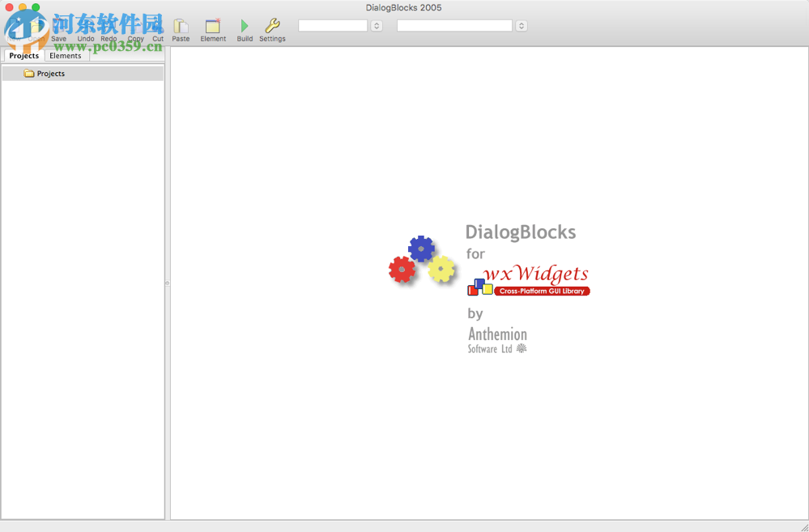This screenshot has height=532, width=809.
Task: Click inside the second wider combo field
Action: 454,26
